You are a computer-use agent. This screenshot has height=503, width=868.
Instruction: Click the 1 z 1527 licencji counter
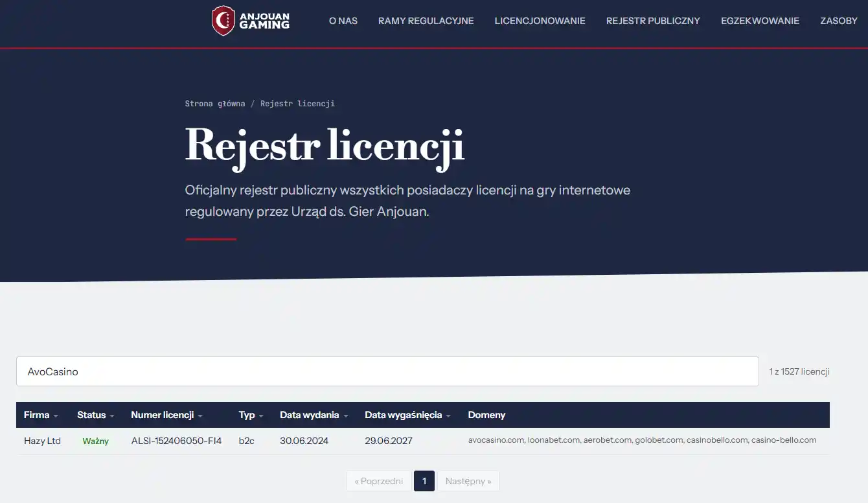pos(799,371)
